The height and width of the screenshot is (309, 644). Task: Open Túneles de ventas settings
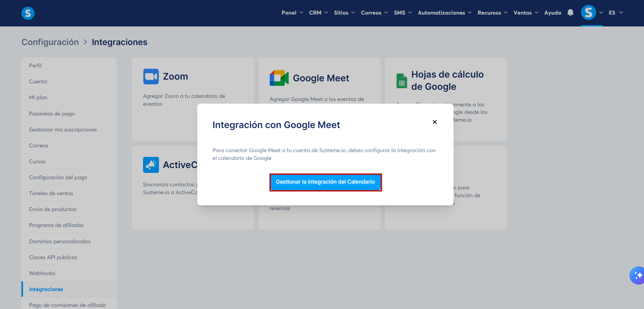pyautogui.click(x=69, y=193)
